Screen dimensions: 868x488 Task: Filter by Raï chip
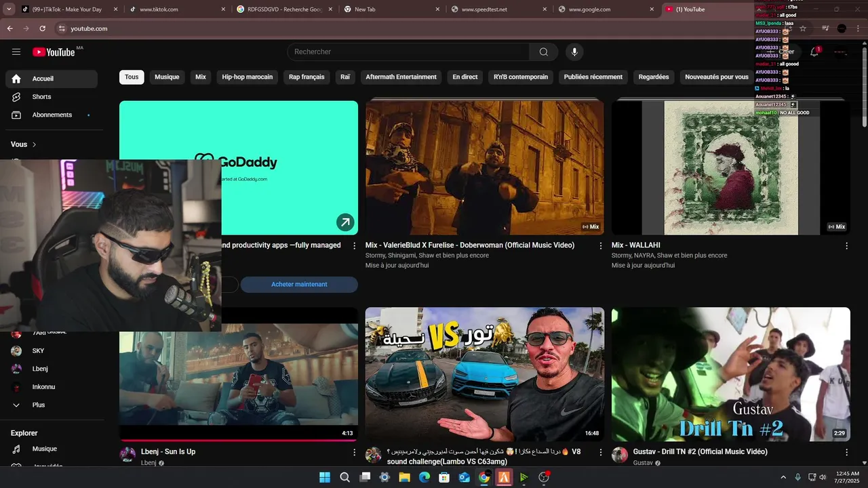point(345,77)
